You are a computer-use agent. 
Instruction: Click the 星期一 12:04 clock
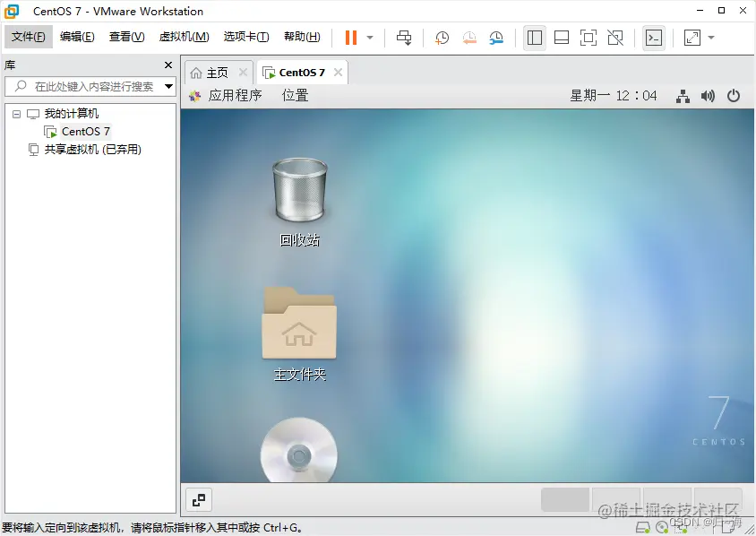[614, 96]
